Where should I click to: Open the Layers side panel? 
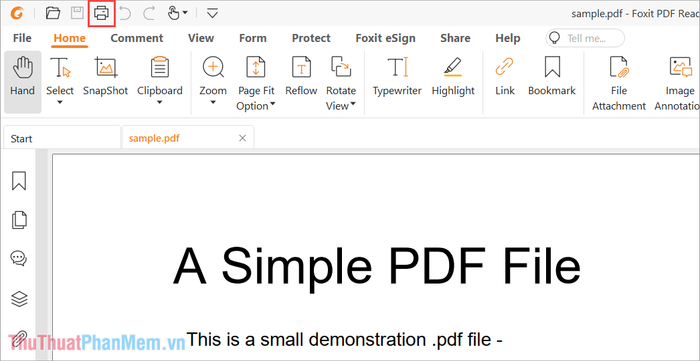click(x=19, y=299)
